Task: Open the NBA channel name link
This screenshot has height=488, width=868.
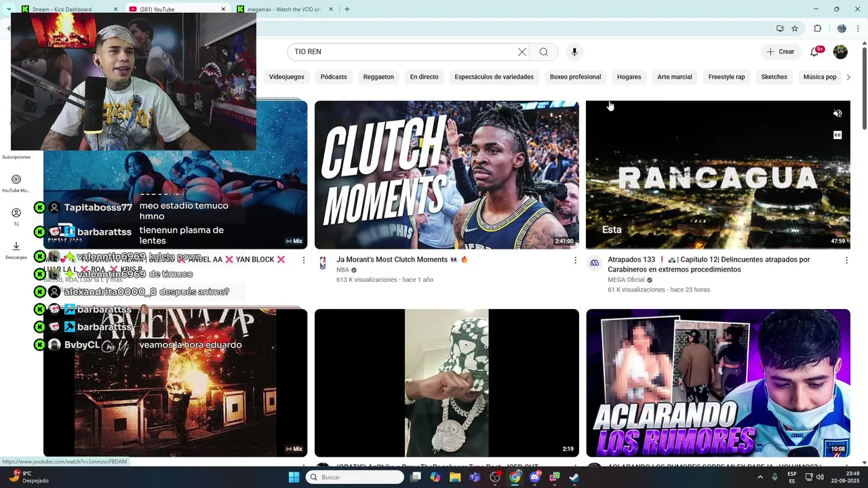Action: tap(342, 270)
